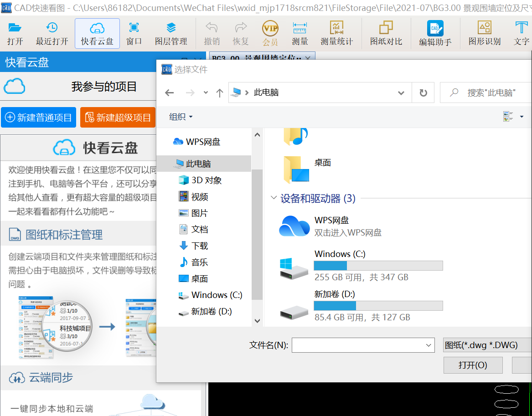Select 此电脑 in navigation tree
Screen dimensions: 532x416
pos(204,164)
